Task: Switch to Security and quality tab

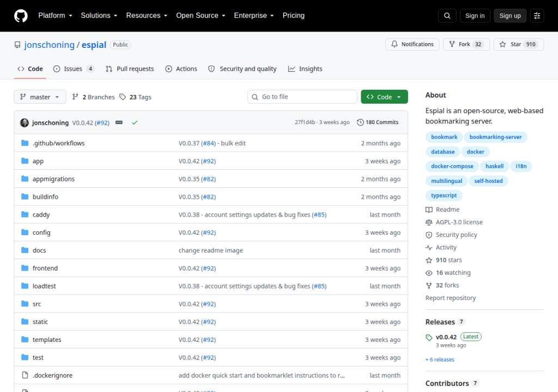Action: tap(242, 69)
